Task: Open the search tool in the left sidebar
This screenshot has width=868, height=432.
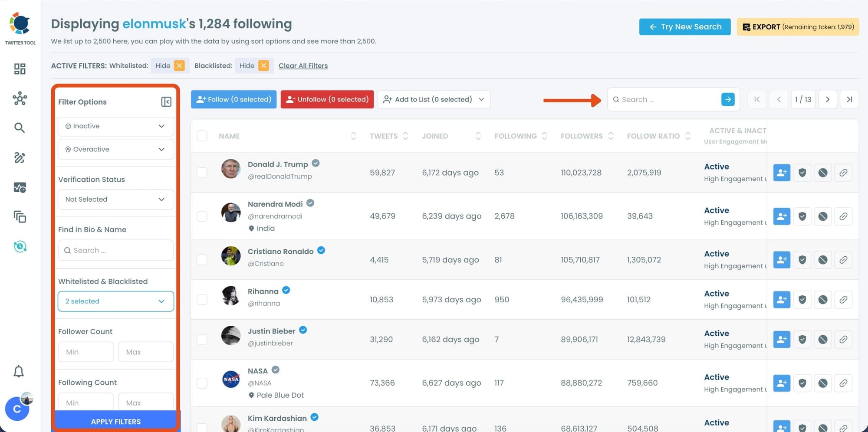Action: click(20, 128)
